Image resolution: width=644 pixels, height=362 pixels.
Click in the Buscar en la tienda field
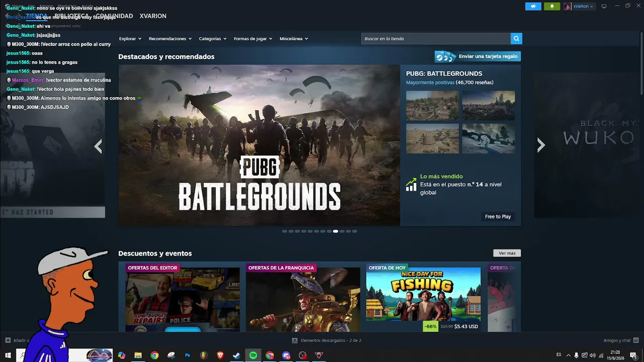tap(436, 39)
